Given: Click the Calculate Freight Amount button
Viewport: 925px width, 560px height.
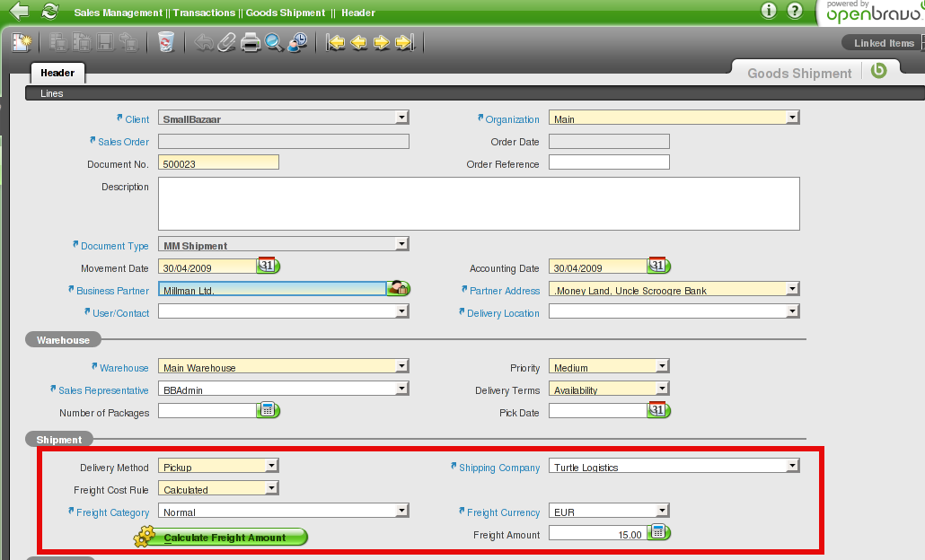Looking at the screenshot, I should (x=225, y=538).
